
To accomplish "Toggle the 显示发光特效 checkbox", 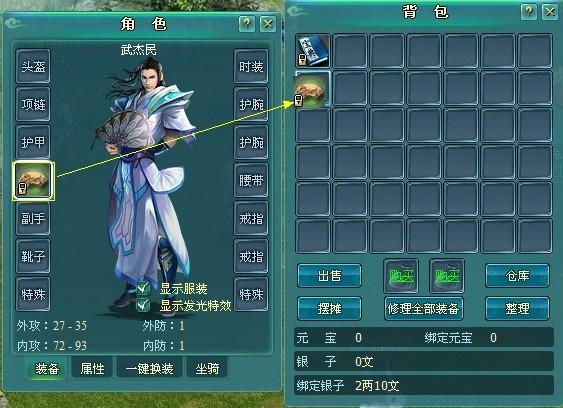I will [143, 305].
